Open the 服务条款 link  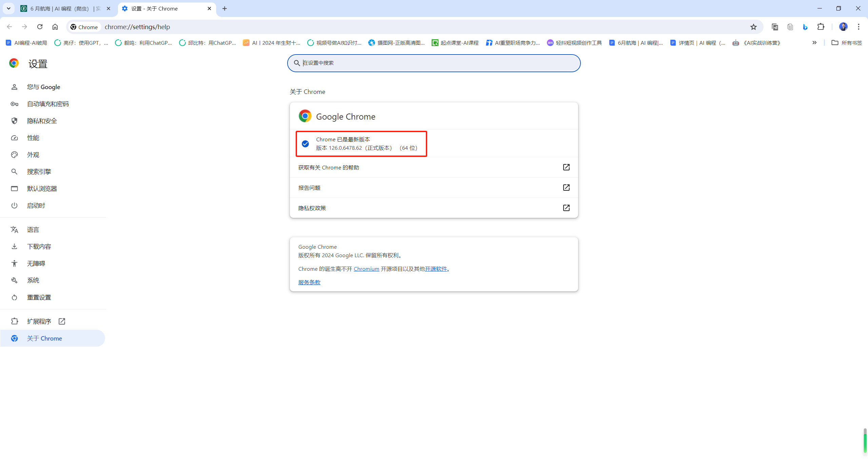coord(309,283)
